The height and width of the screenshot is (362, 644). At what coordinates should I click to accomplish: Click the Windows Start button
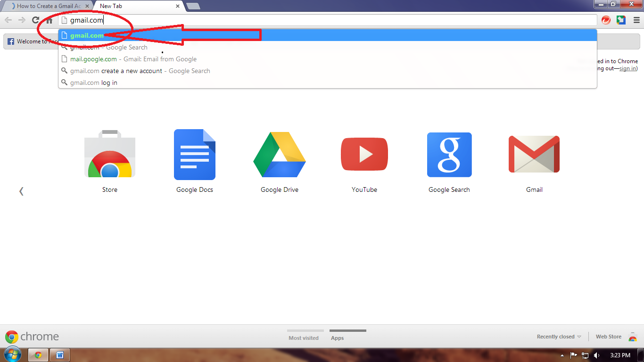[12, 354]
